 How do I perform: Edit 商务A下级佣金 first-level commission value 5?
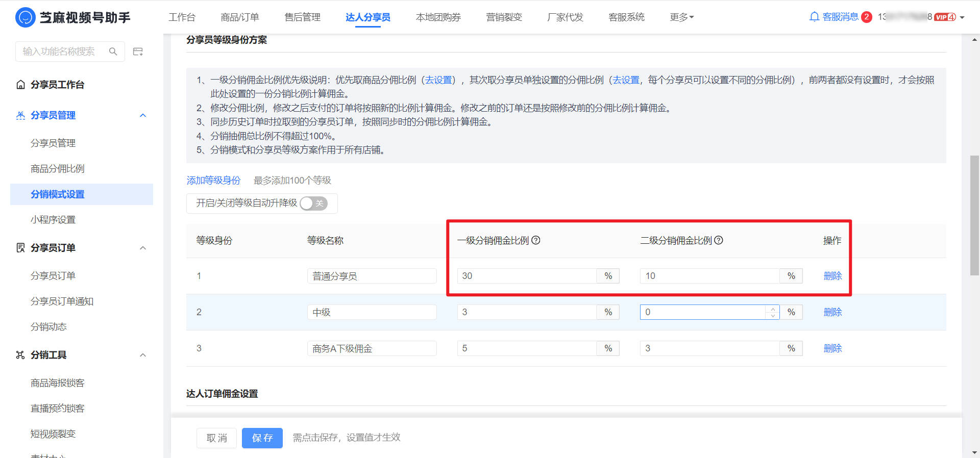click(x=527, y=348)
